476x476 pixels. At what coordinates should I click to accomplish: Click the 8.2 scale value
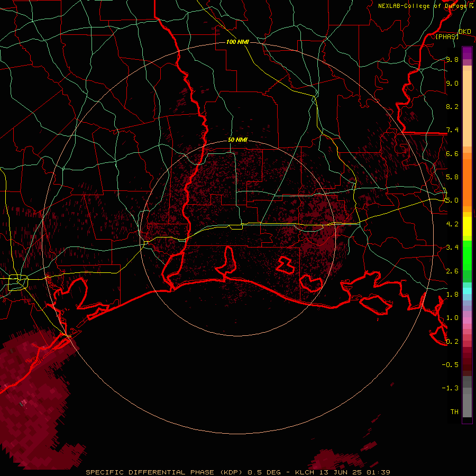click(452, 106)
